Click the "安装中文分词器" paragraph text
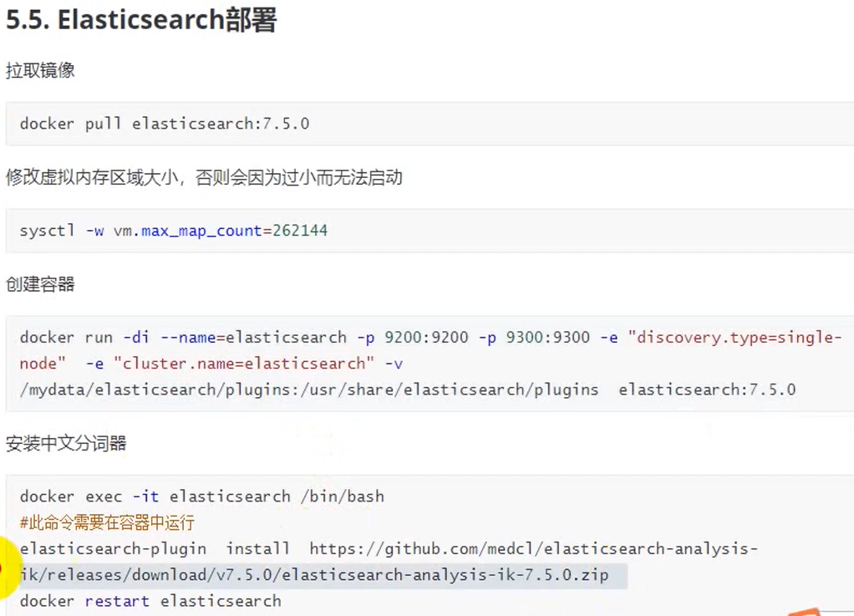Screen dimensions: 854x616 pos(66,443)
